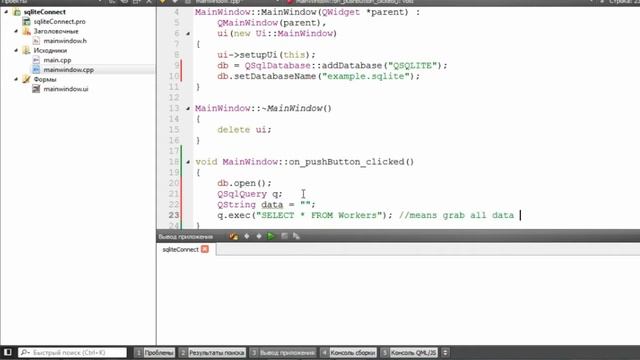Click the mainwindow.ui file icon
640x360 pixels.
[36, 89]
